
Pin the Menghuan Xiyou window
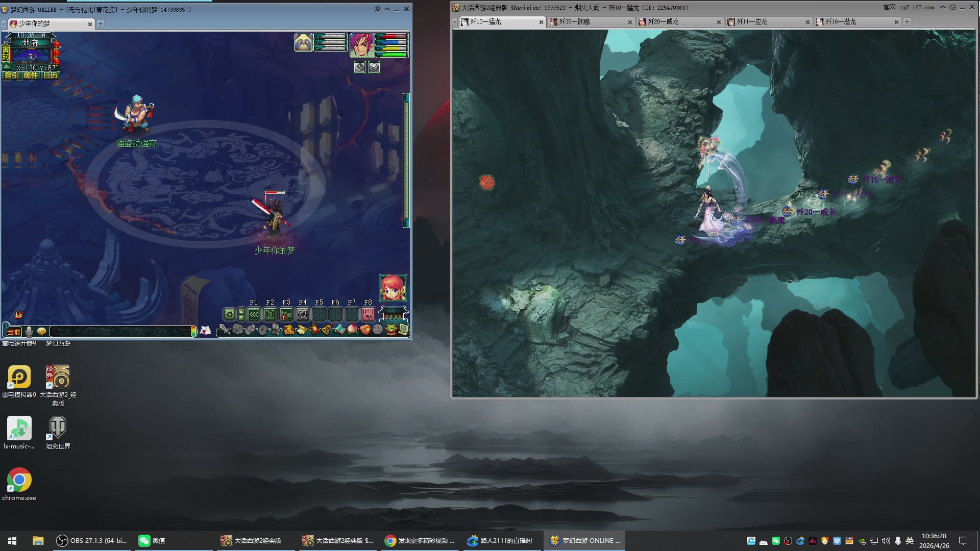point(377,9)
